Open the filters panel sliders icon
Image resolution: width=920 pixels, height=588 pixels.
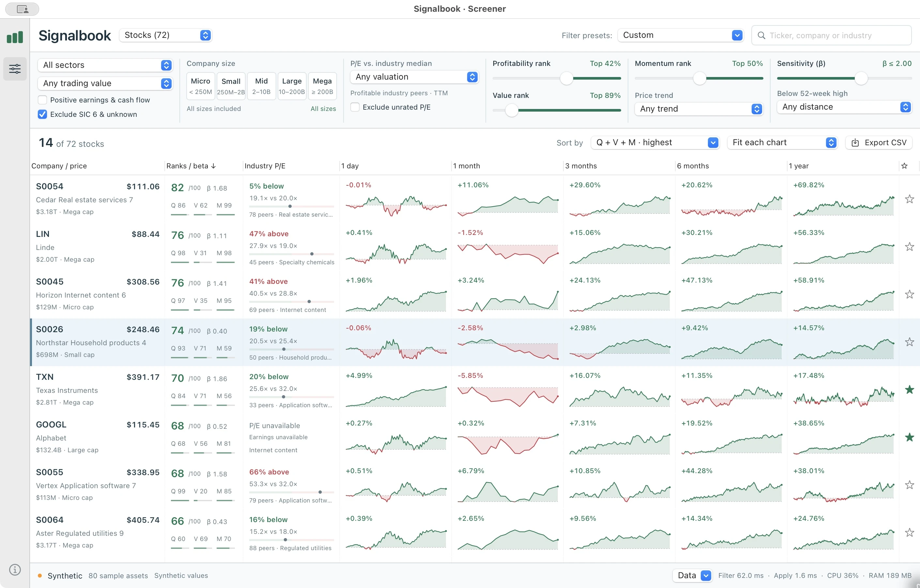coord(15,69)
